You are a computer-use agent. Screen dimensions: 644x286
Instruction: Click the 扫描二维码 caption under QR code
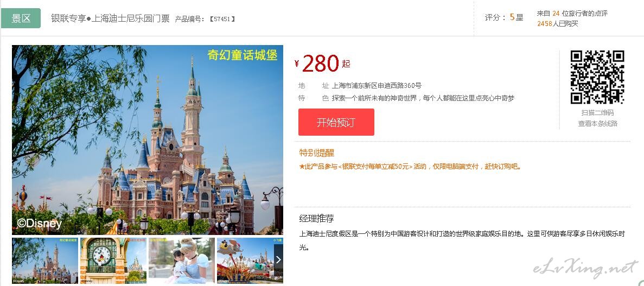[x=597, y=112]
